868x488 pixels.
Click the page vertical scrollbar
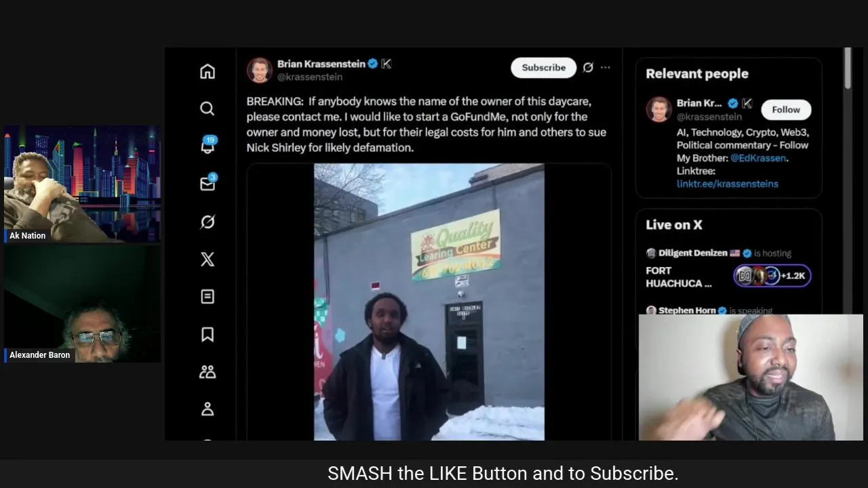click(847, 68)
